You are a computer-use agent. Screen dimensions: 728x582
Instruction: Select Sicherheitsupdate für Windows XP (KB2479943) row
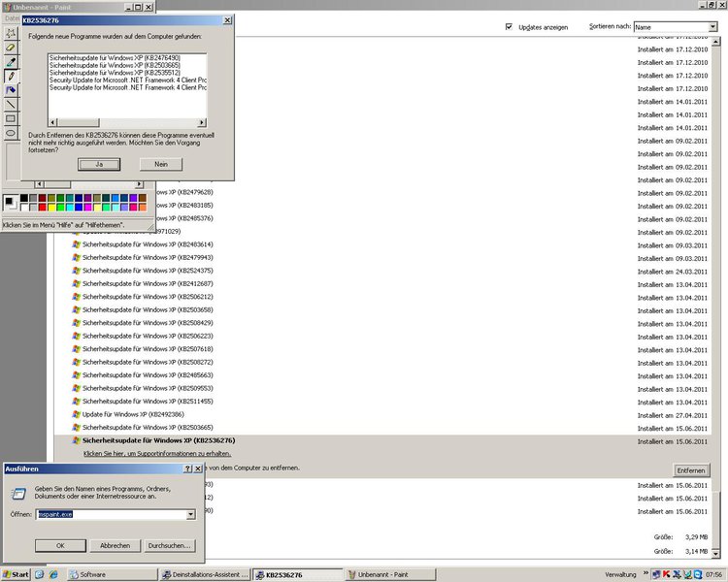[x=381, y=258]
